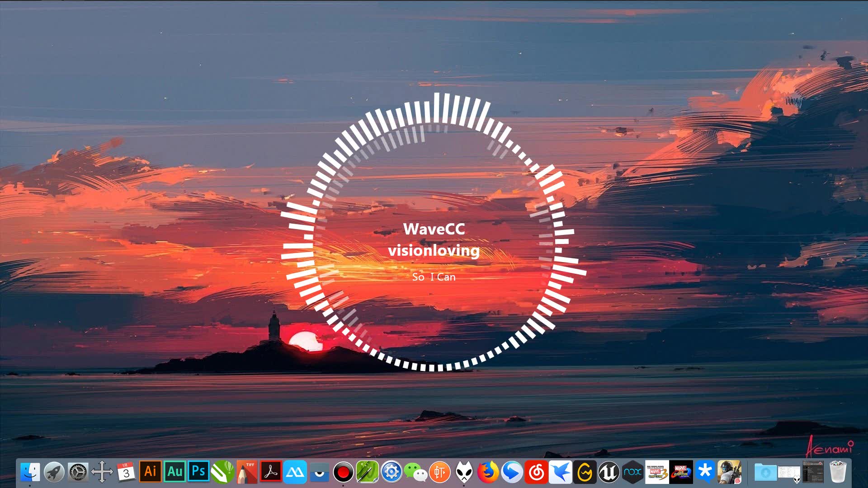Launch Marvel vs Capcom 3 game icon
The height and width of the screenshot is (488, 868).
657,473
